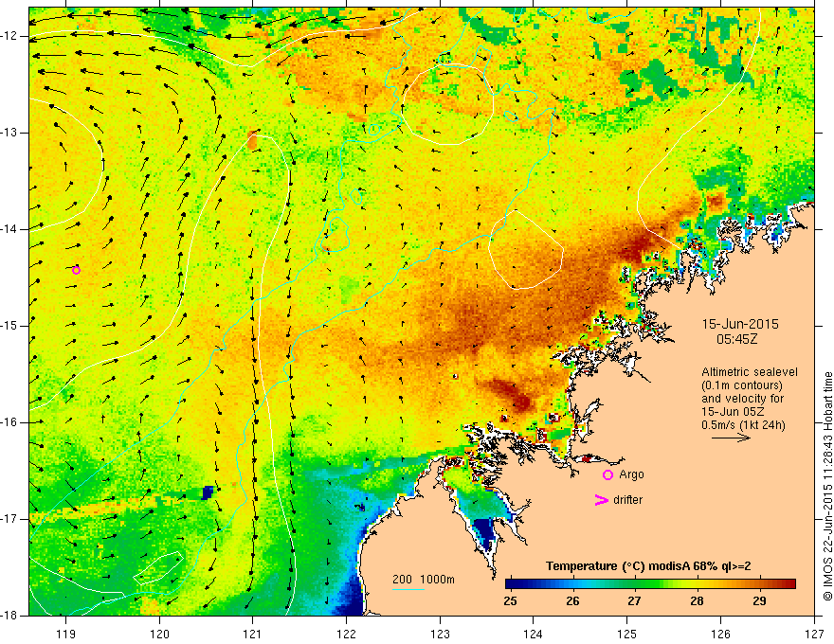Click the magenta drifter arrowhead symbol in the legend

tap(602, 500)
